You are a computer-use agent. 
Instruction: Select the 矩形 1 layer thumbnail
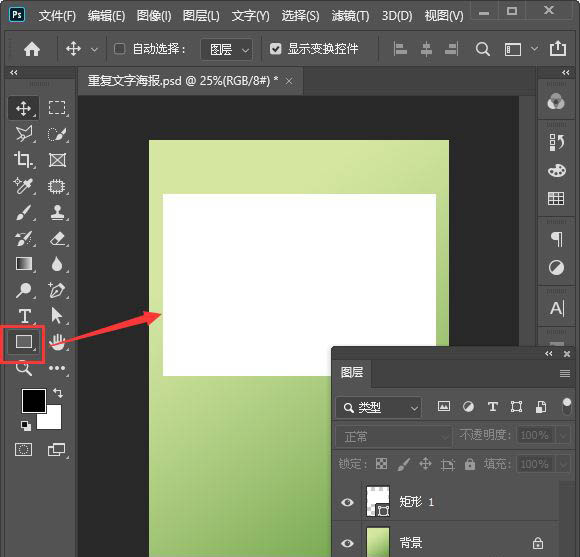378,502
